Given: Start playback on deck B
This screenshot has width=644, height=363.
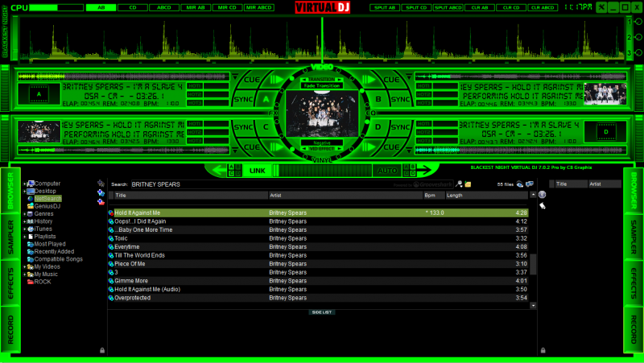Looking at the screenshot, I should point(369,80).
